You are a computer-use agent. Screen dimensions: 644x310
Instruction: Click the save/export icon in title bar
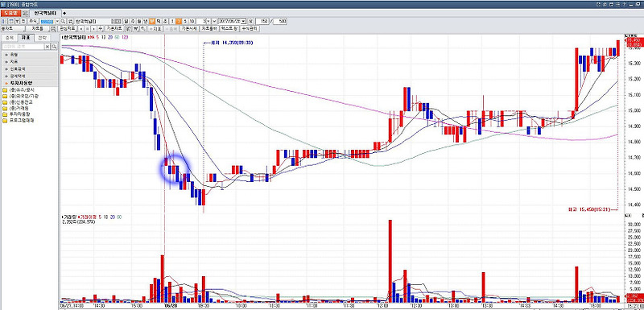coord(611,4)
